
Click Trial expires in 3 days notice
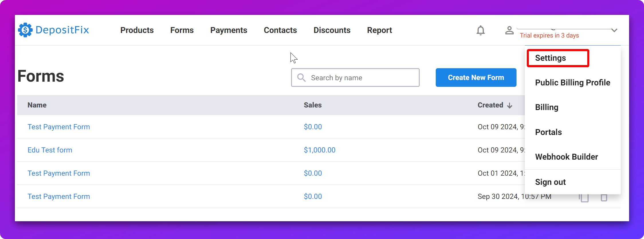coord(549,36)
